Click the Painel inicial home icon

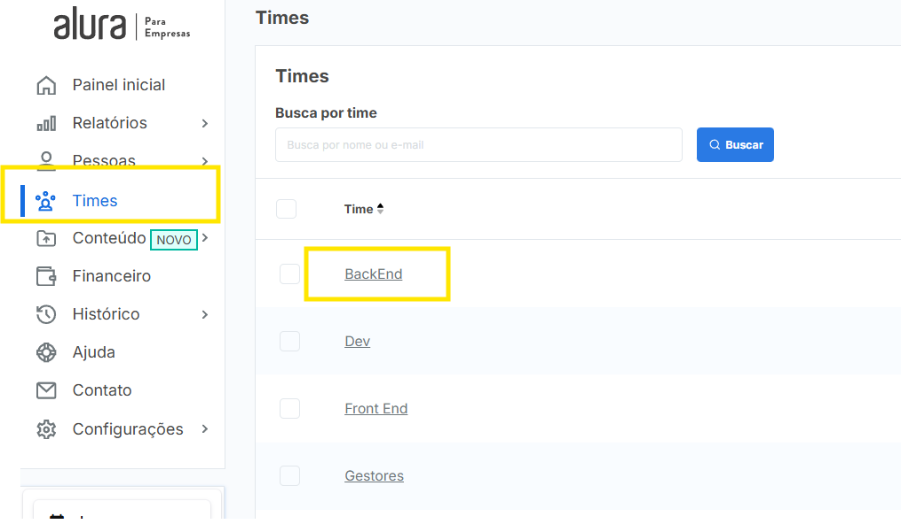pos(46,85)
